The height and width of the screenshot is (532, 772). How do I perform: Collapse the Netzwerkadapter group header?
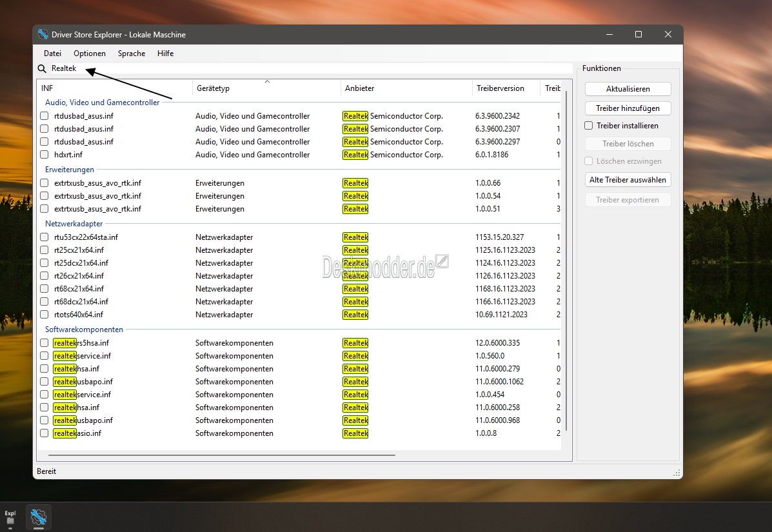(x=74, y=223)
